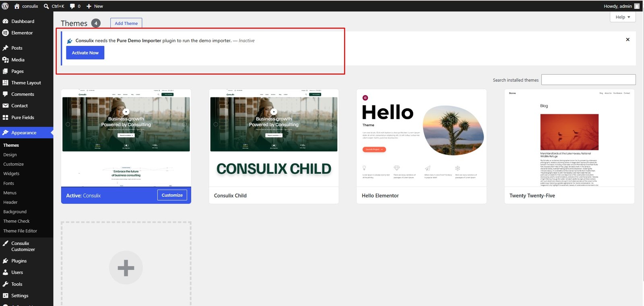Click Customize on the active Consulix theme
The height and width of the screenshot is (306, 644).
point(172,195)
